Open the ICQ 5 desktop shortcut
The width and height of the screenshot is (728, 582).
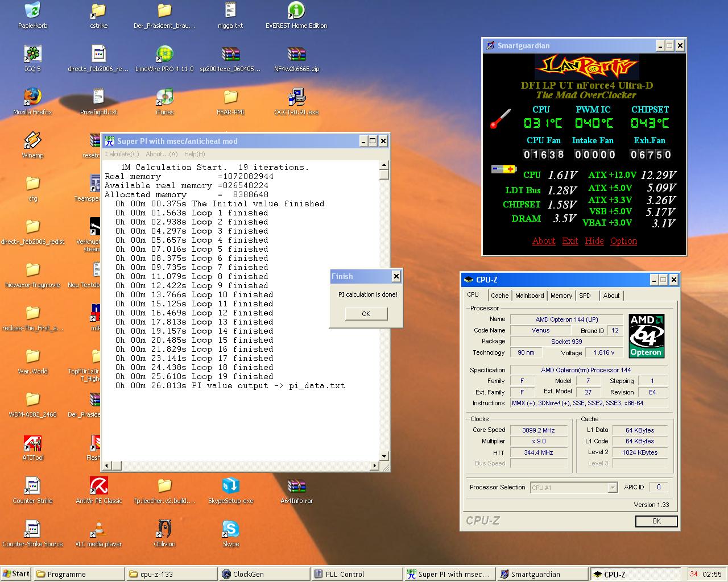[32, 54]
